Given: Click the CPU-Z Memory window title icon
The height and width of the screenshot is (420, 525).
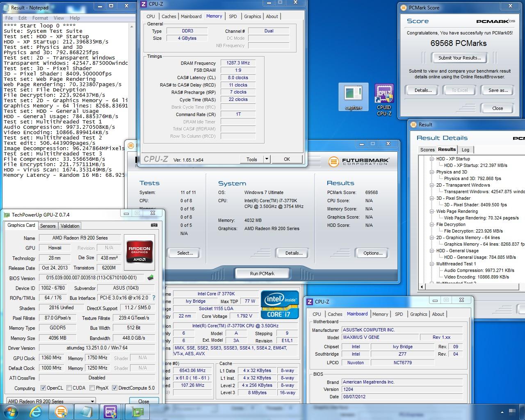Looking at the screenshot, I should pos(143,4).
